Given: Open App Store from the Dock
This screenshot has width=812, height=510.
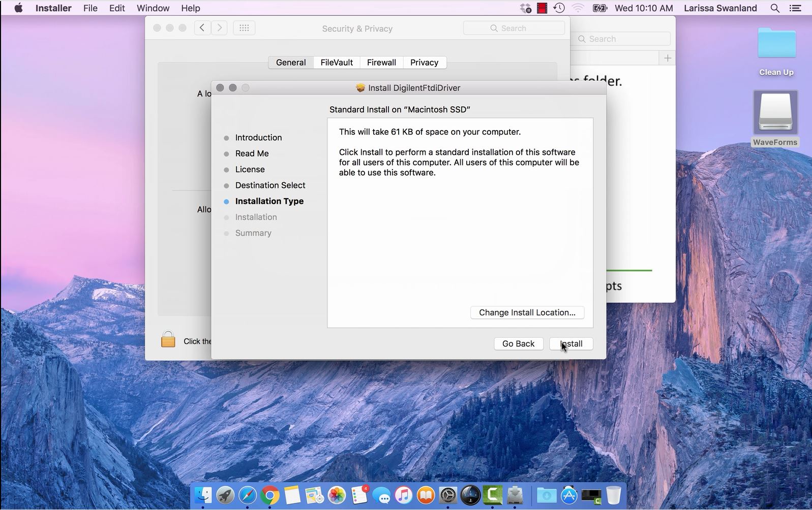Looking at the screenshot, I should 569,495.
